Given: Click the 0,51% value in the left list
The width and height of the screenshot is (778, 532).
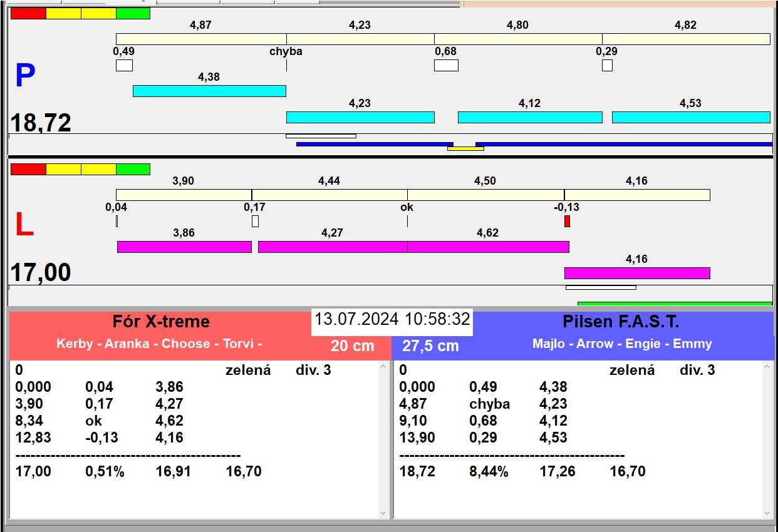Looking at the screenshot, I should coord(105,471).
